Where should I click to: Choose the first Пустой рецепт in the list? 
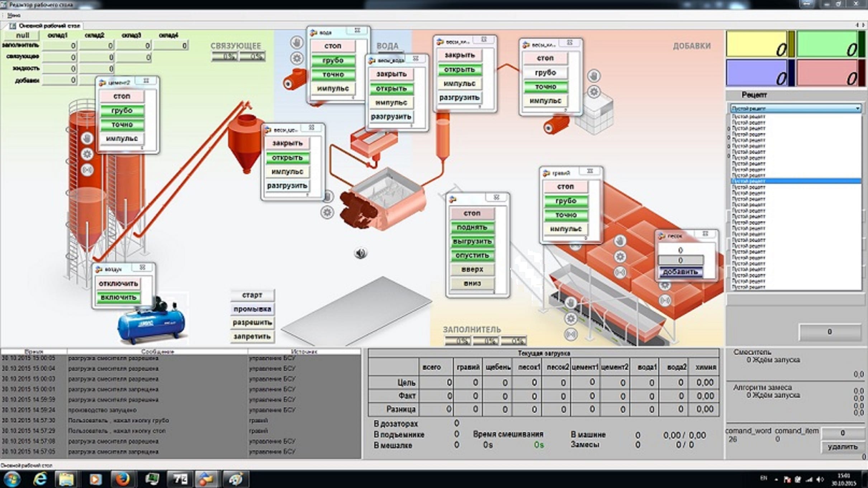click(x=749, y=116)
